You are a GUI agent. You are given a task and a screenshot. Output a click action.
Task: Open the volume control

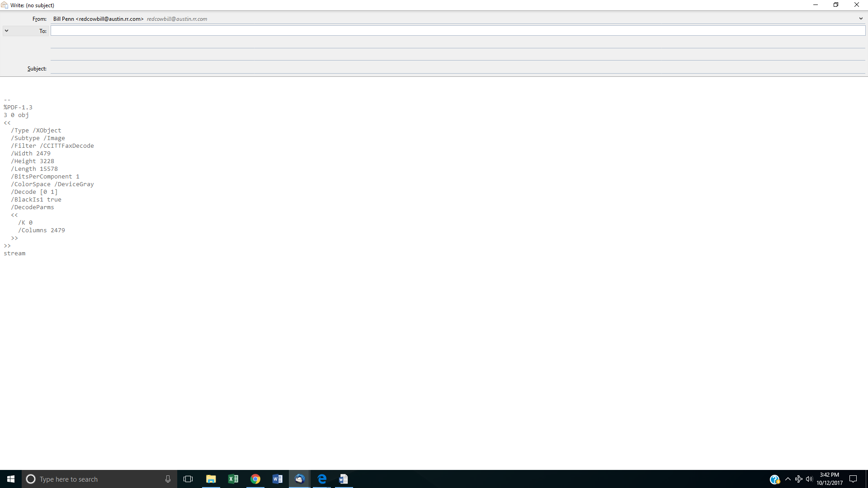809,479
